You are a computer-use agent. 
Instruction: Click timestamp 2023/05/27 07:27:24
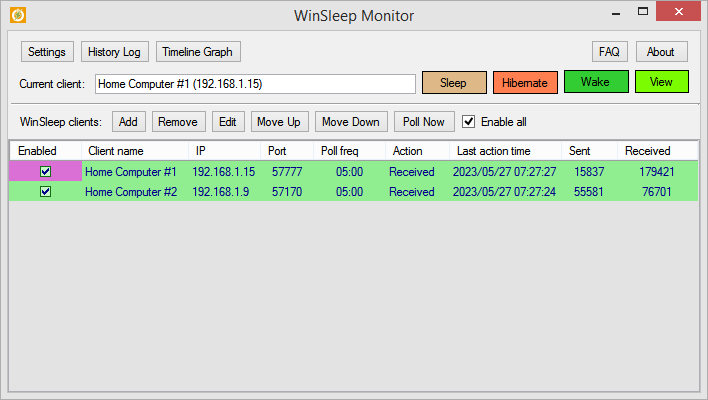click(505, 192)
